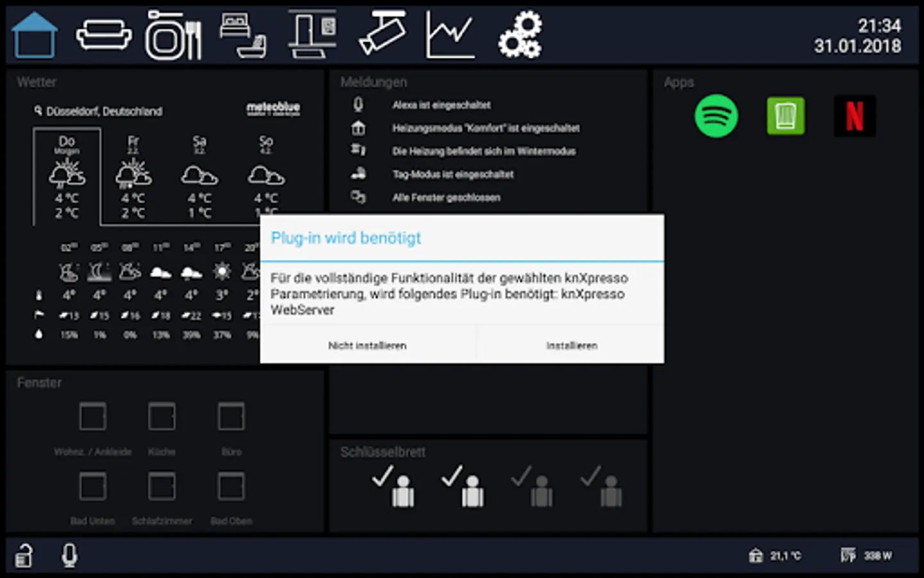Toggle the Bad Oben window icon
Image resolution: width=924 pixels, height=578 pixels.
[x=231, y=486]
